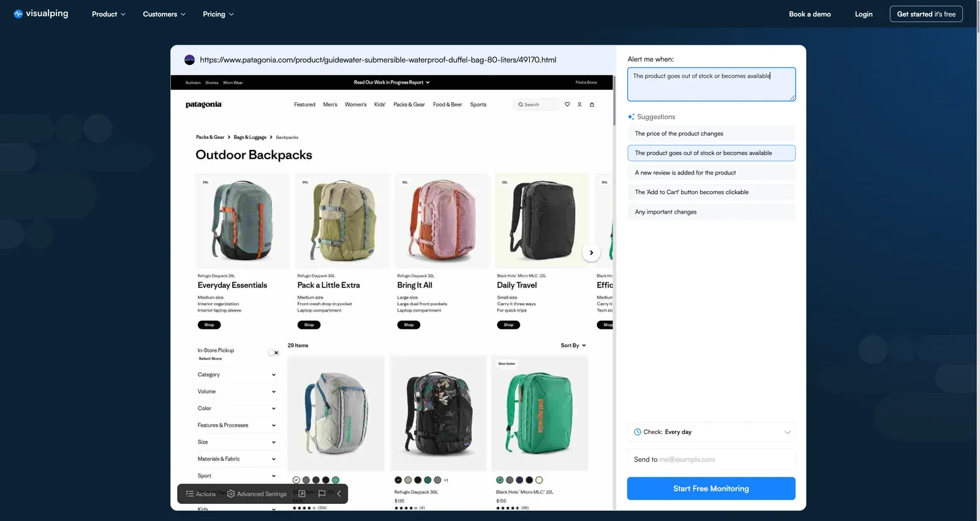Click the open-in-new-window icon in toolbar

click(302, 494)
